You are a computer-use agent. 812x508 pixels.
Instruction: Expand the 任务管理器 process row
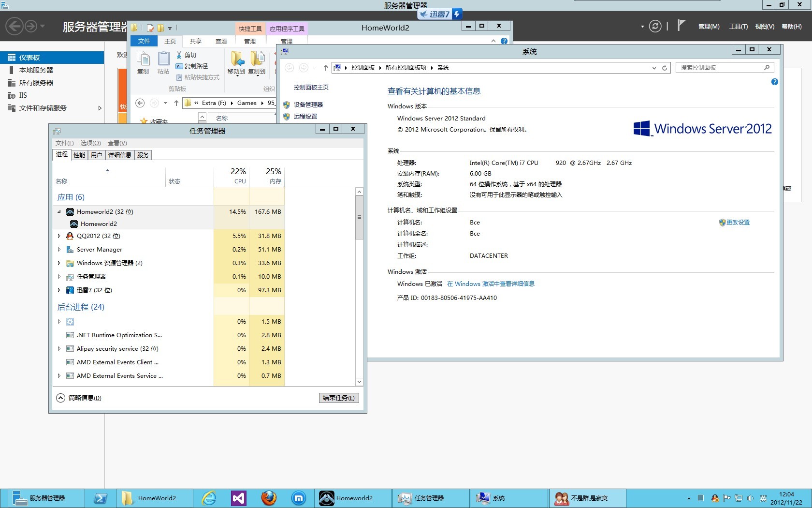59,276
